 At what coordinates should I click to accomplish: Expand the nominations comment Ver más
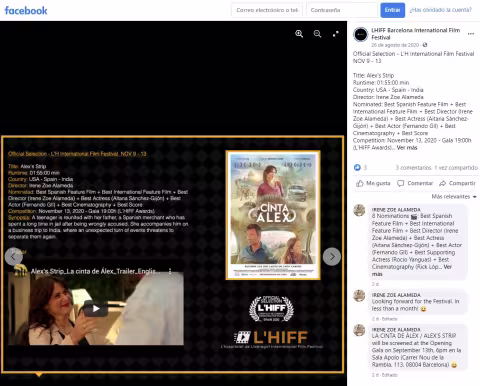point(412,270)
